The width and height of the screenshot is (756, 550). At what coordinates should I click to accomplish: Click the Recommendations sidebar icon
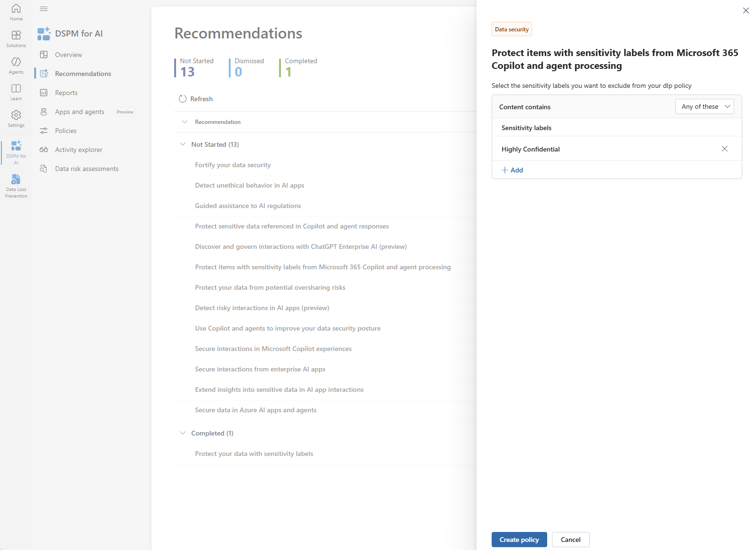(44, 74)
